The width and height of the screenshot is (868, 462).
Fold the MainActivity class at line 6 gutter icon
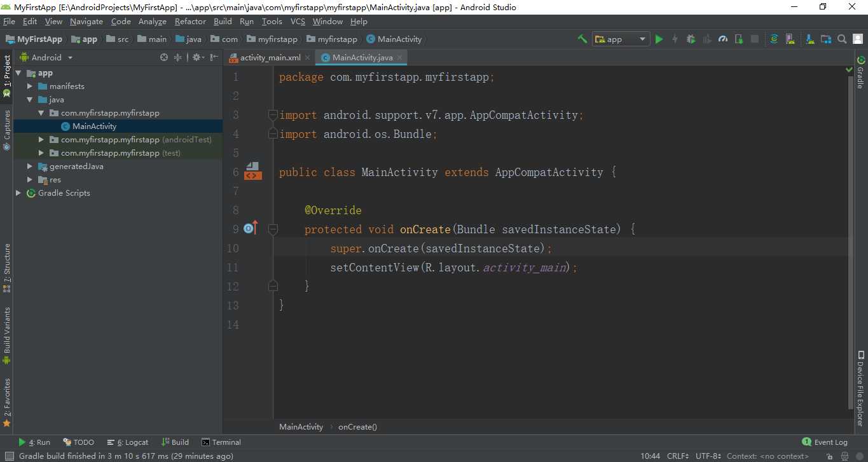(x=252, y=172)
